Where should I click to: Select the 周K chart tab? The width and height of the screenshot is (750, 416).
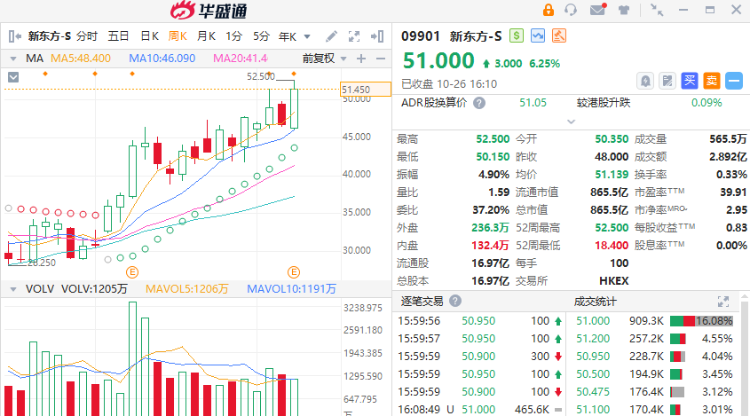pyautogui.click(x=177, y=36)
